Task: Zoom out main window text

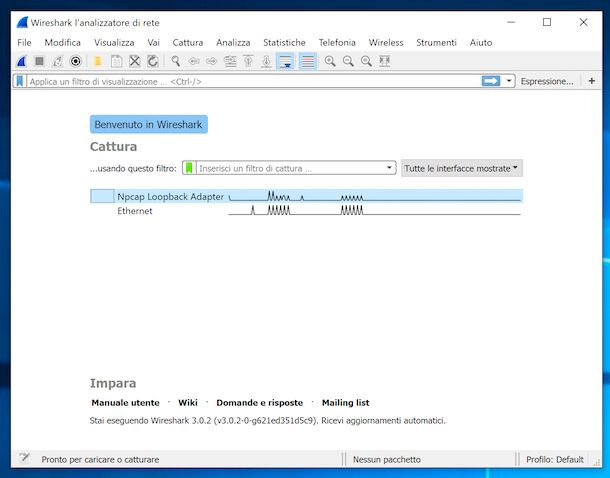Action: tap(348, 61)
